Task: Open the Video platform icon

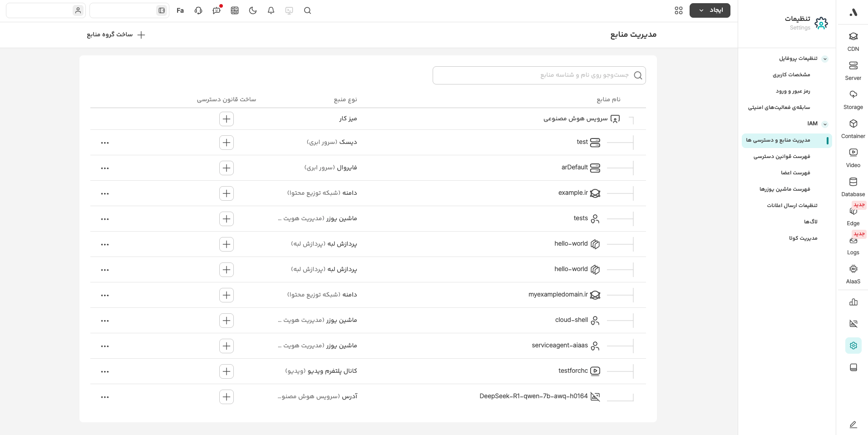Action: [853, 157]
